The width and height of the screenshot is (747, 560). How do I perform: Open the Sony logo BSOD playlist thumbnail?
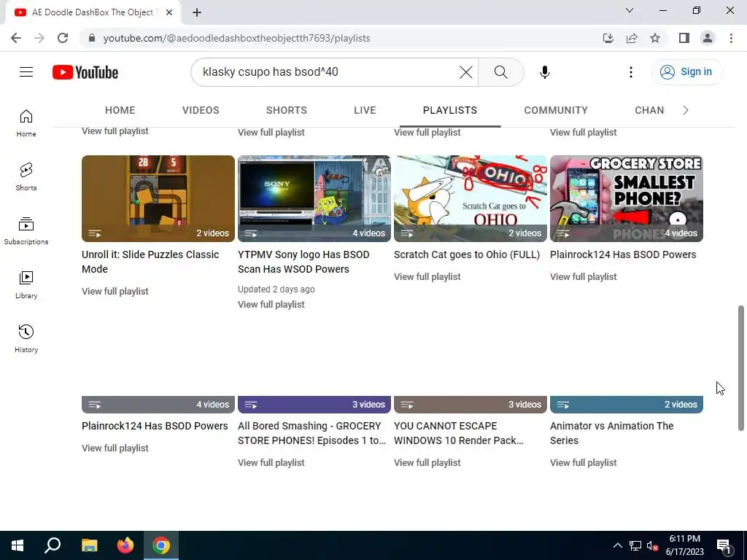pos(314,198)
